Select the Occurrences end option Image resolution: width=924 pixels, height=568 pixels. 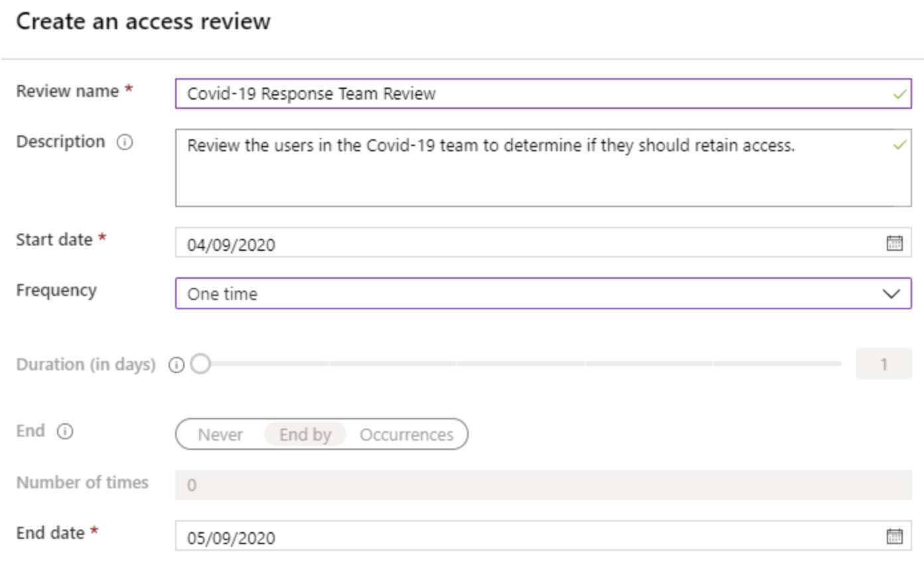coord(406,435)
